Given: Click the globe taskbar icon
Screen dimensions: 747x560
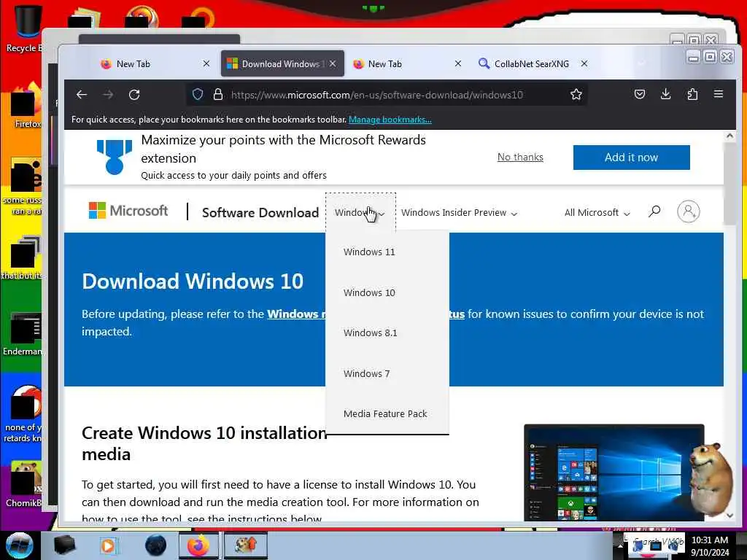Looking at the screenshot, I should click(x=155, y=545).
